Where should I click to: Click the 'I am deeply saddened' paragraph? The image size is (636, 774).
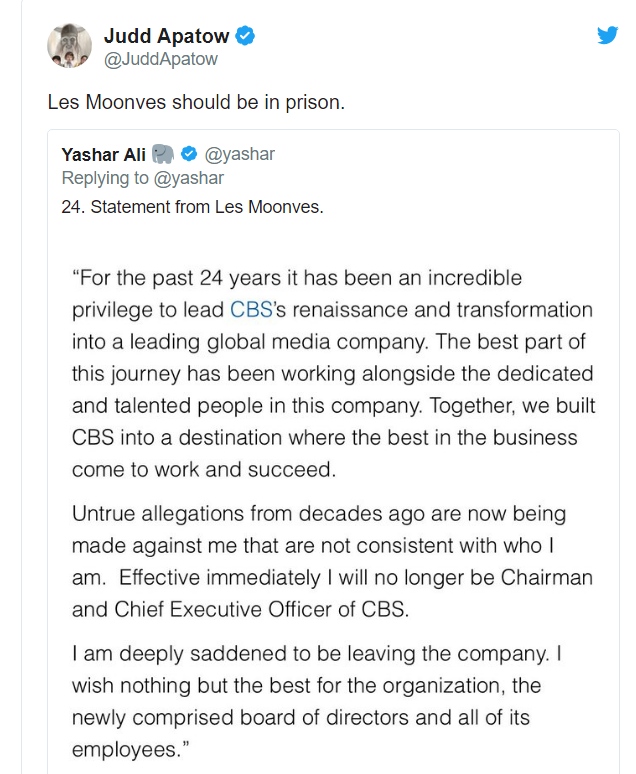317,701
